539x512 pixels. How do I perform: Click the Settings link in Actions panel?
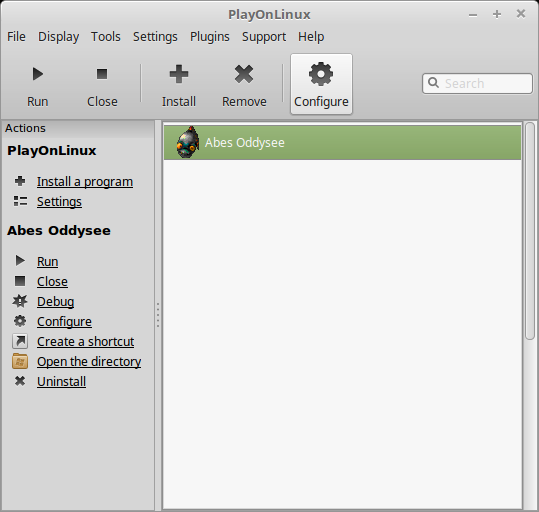click(59, 201)
